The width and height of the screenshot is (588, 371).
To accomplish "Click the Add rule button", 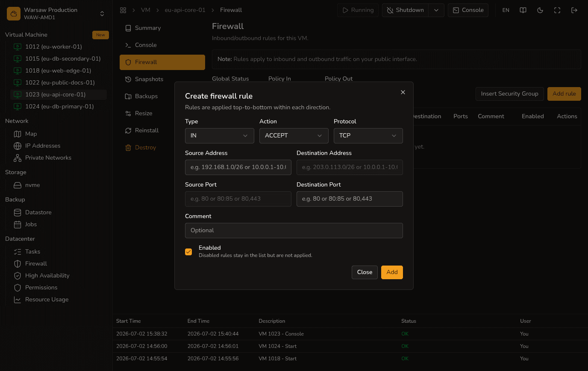I will [564, 93].
